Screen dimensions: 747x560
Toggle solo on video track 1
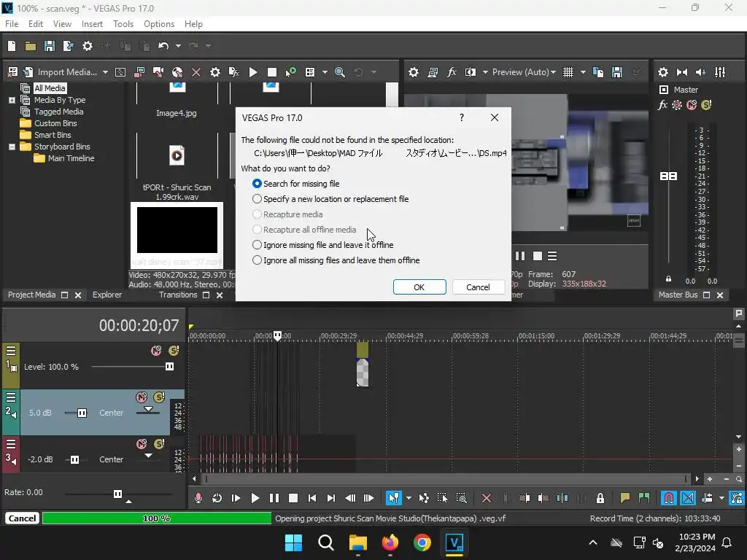174,351
